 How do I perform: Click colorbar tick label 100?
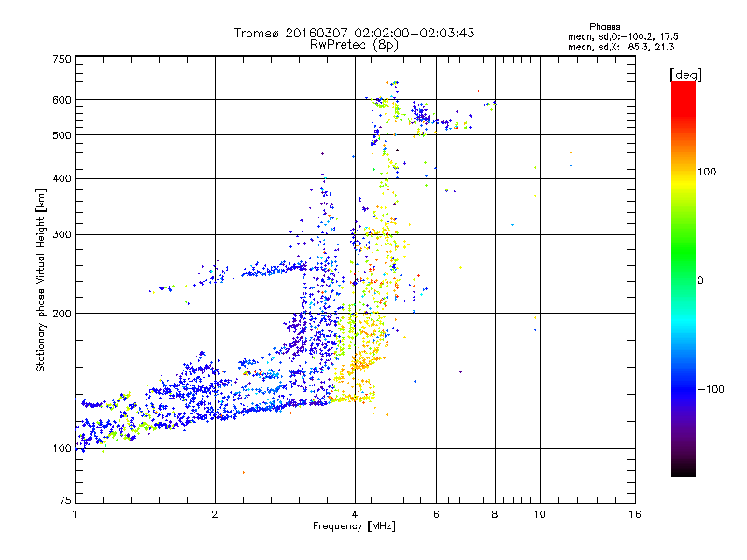point(707,172)
